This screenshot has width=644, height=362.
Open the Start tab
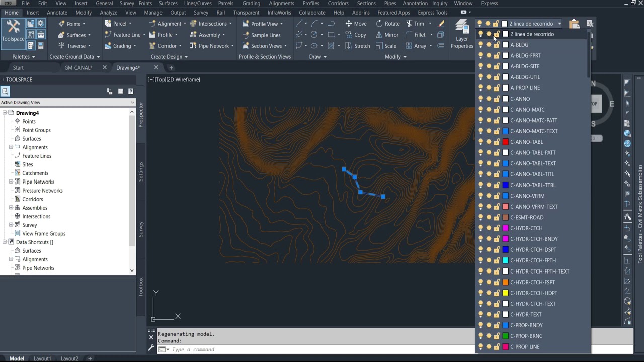(x=18, y=68)
